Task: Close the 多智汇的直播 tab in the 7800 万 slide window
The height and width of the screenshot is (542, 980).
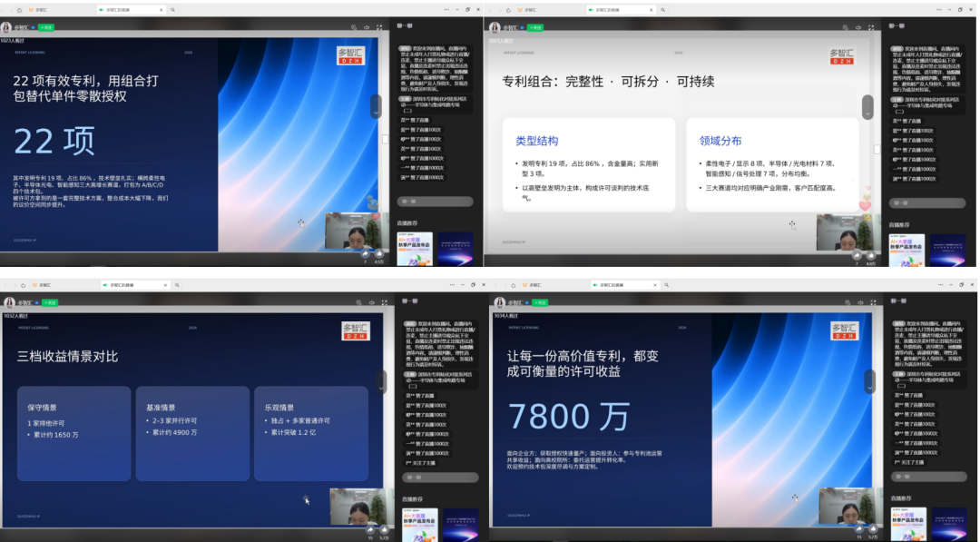Action: point(656,285)
